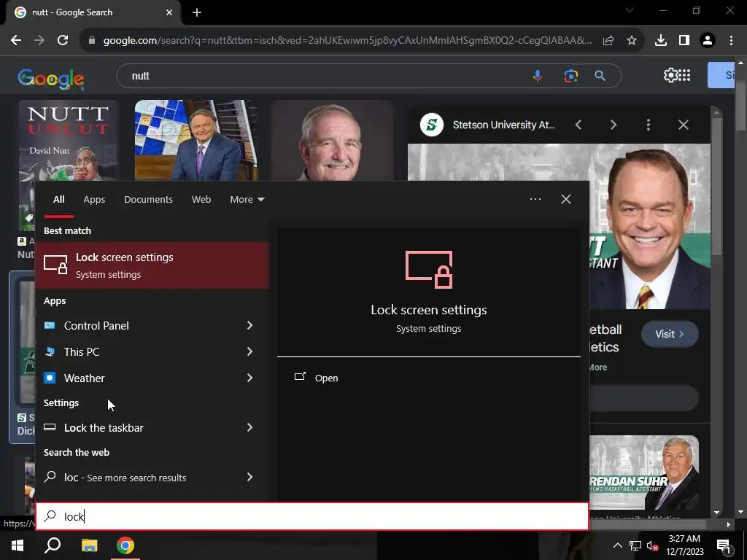
Task: Click the address bar URL
Action: [348, 41]
